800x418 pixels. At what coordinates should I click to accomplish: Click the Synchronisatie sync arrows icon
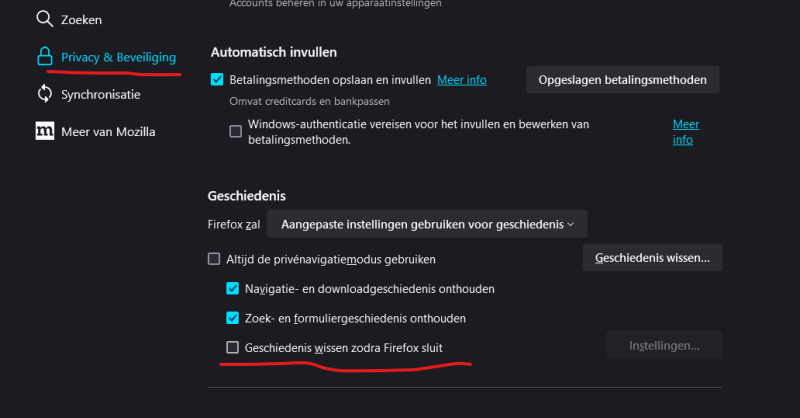click(44, 94)
